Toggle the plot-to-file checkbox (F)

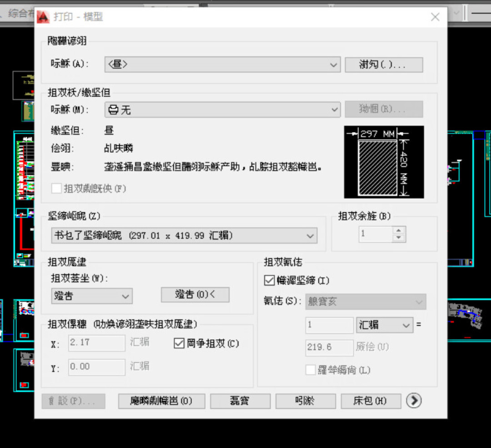click(x=56, y=189)
